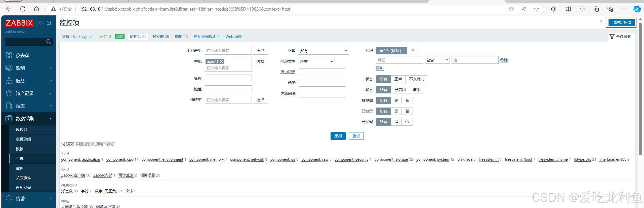Open browser settings and more menu
The height and width of the screenshot is (208, 644).
624,9
